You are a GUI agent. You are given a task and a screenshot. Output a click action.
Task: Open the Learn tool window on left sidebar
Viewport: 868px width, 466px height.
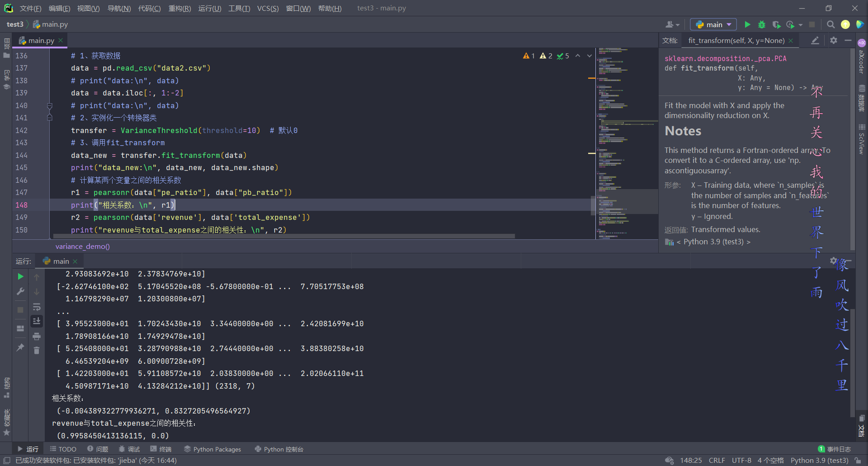[6, 80]
